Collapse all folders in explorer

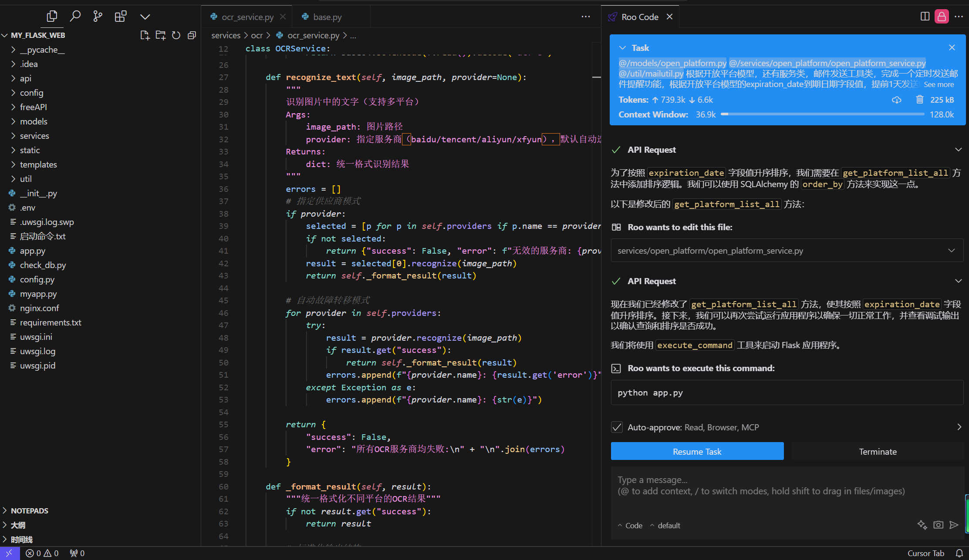(x=192, y=35)
